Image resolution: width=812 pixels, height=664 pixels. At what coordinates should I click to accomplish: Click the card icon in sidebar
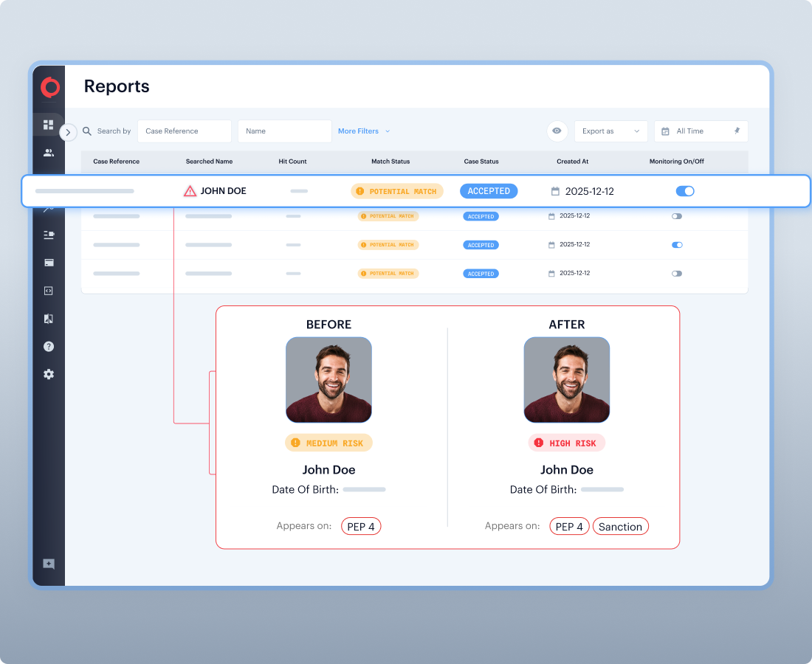49,263
